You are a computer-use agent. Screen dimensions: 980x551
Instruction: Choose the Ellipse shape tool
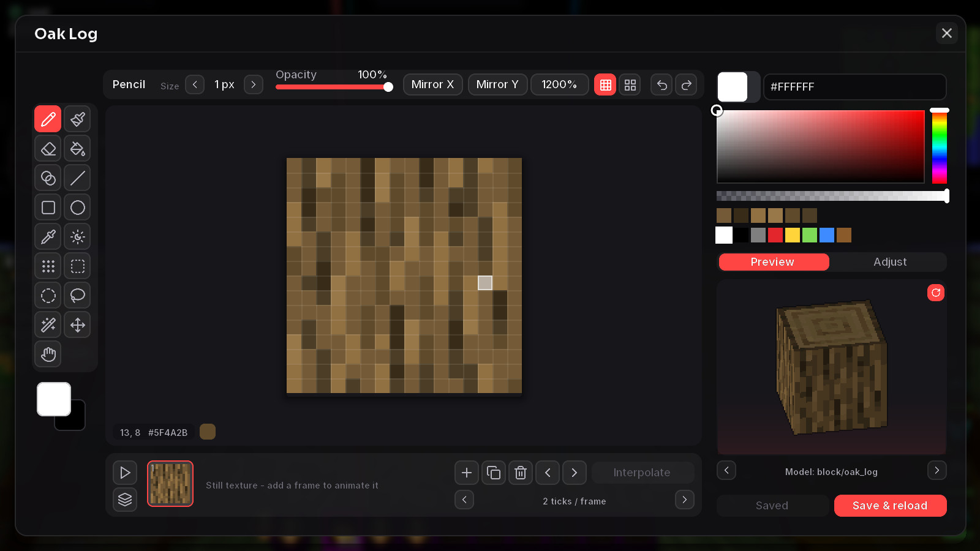(x=78, y=207)
